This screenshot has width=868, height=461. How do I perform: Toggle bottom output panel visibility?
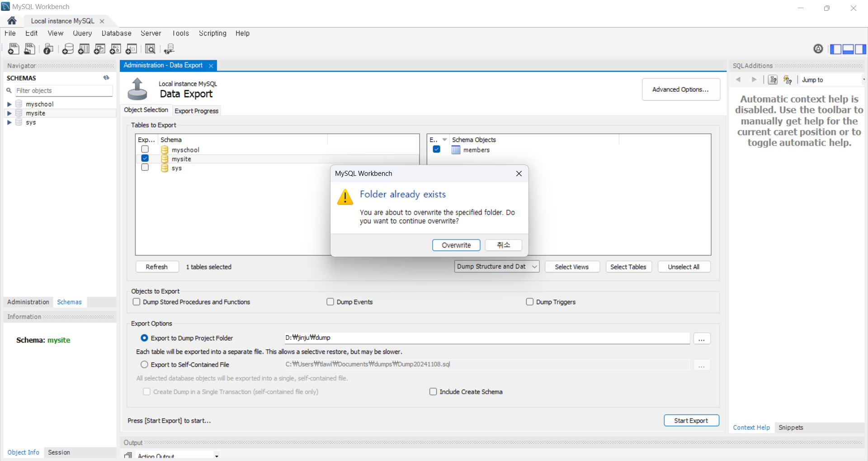(848, 49)
